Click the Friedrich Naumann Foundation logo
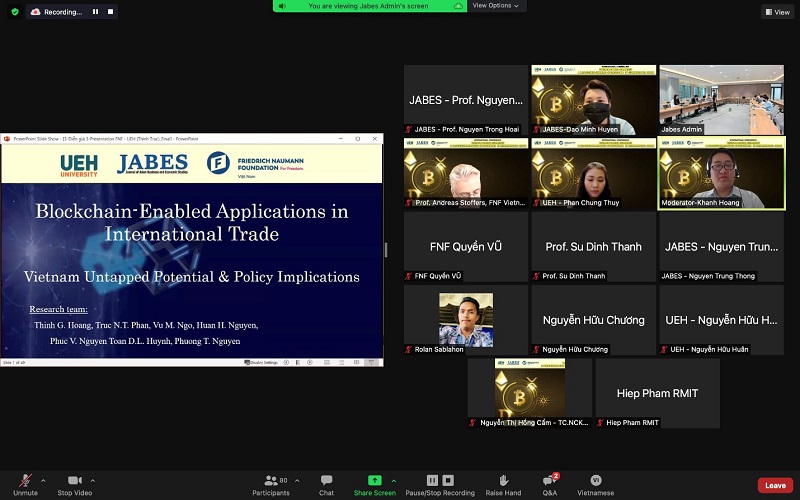 click(256, 165)
